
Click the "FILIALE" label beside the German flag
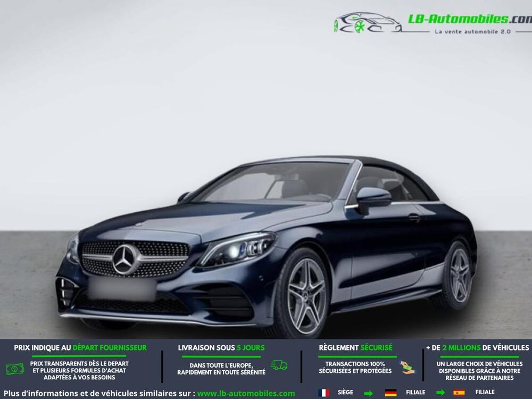point(415,393)
